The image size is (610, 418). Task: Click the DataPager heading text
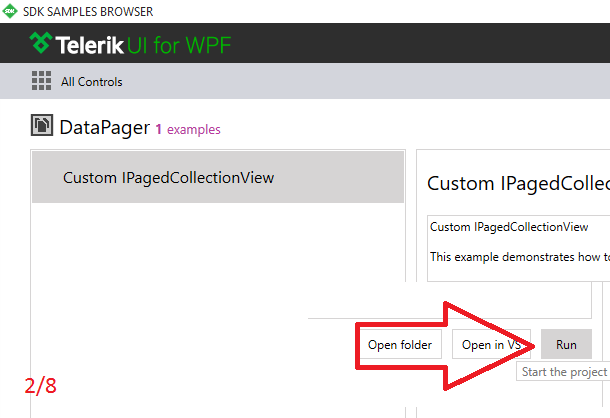105,128
